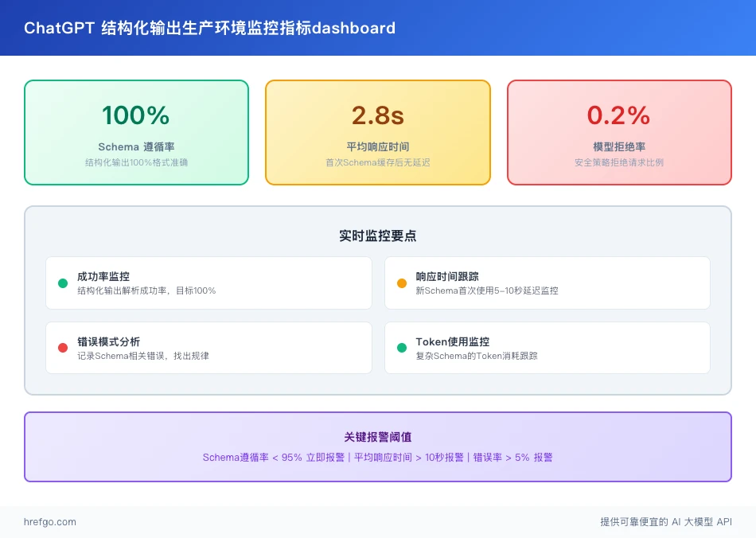756x538 pixels.
Task: Click the 平均响应时间 label
Action: point(377,146)
